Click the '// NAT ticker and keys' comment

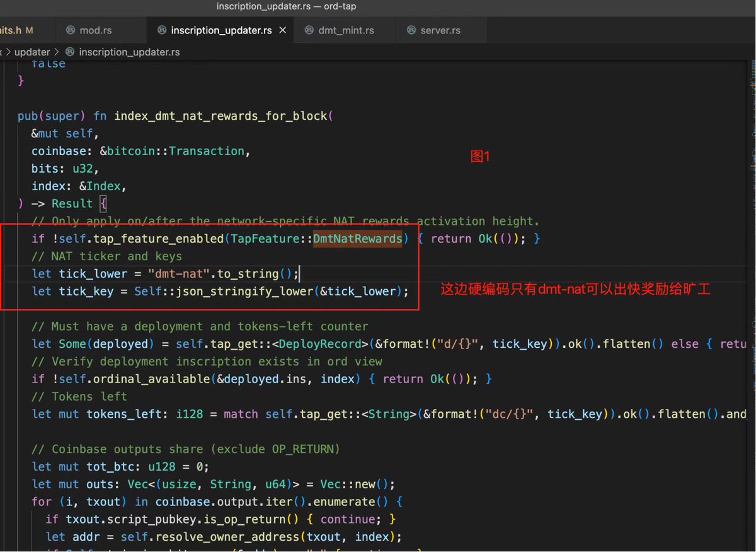[106, 256]
